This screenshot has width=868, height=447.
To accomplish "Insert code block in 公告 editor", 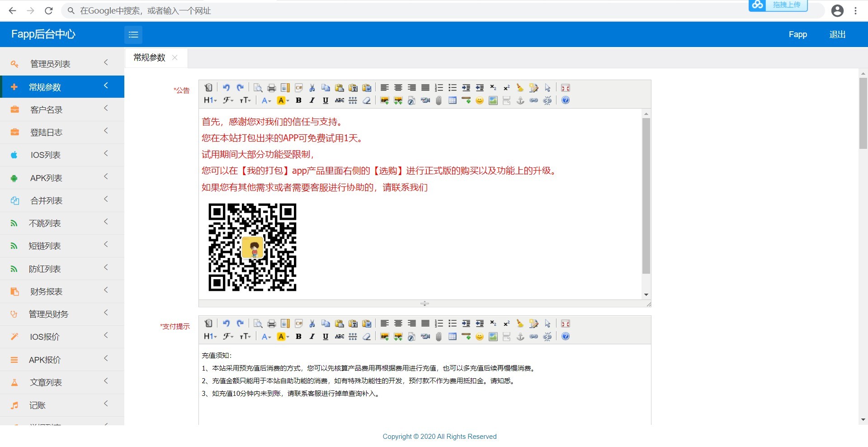I will (x=299, y=88).
